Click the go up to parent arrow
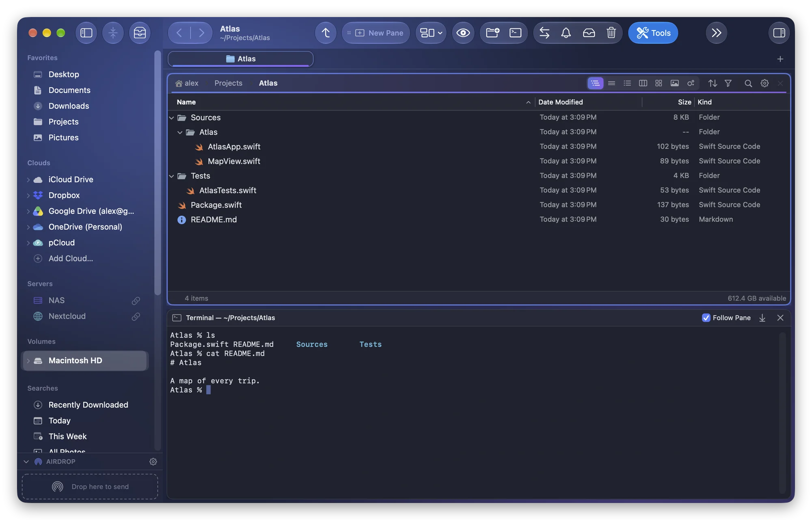This screenshot has height=520, width=812. coord(326,33)
